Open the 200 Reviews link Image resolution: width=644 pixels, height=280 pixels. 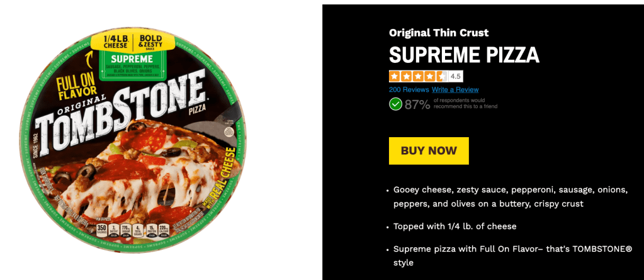[409, 89]
